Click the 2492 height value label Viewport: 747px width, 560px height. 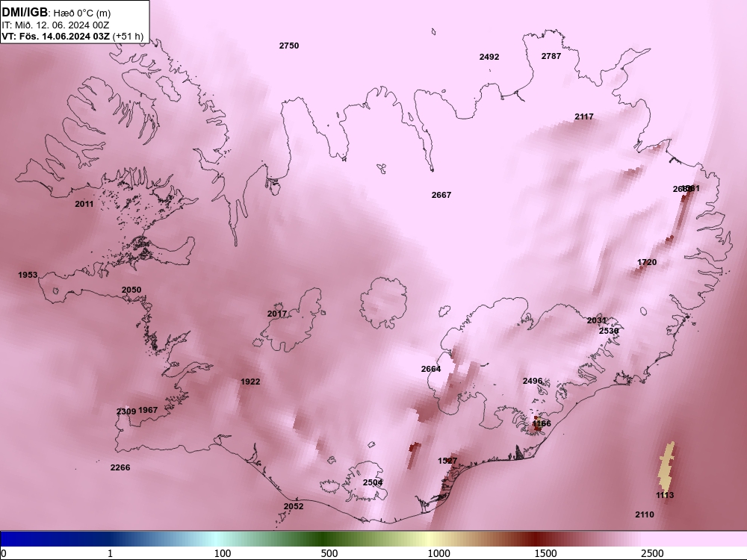tap(489, 57)
